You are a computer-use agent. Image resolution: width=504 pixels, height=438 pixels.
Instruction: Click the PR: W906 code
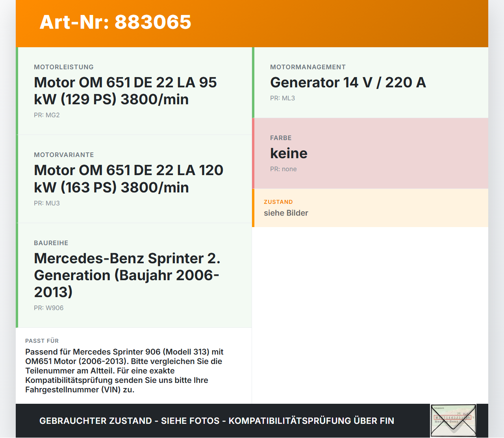tap(48, 308)
